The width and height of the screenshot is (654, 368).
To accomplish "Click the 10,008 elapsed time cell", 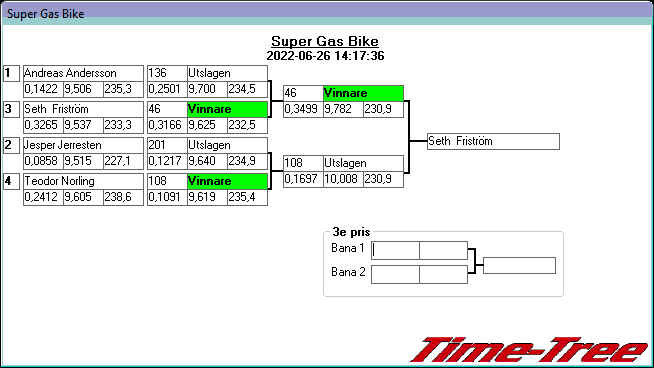I will point(343,179).
